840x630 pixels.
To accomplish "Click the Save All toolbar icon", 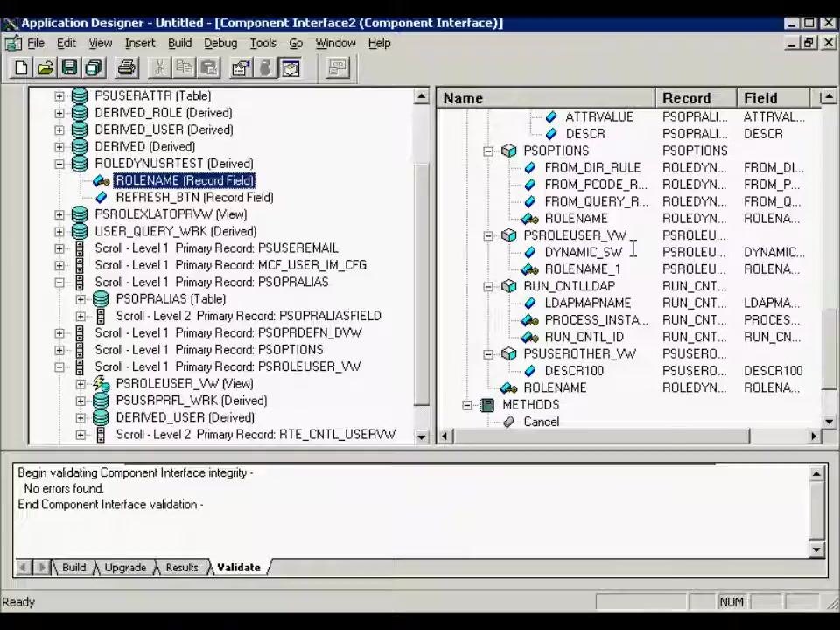I will tap(94, 68).
